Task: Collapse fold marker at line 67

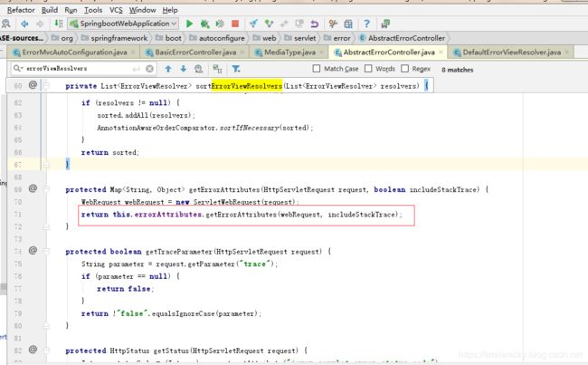Action: pyautogui.click(x=46, y=165)
